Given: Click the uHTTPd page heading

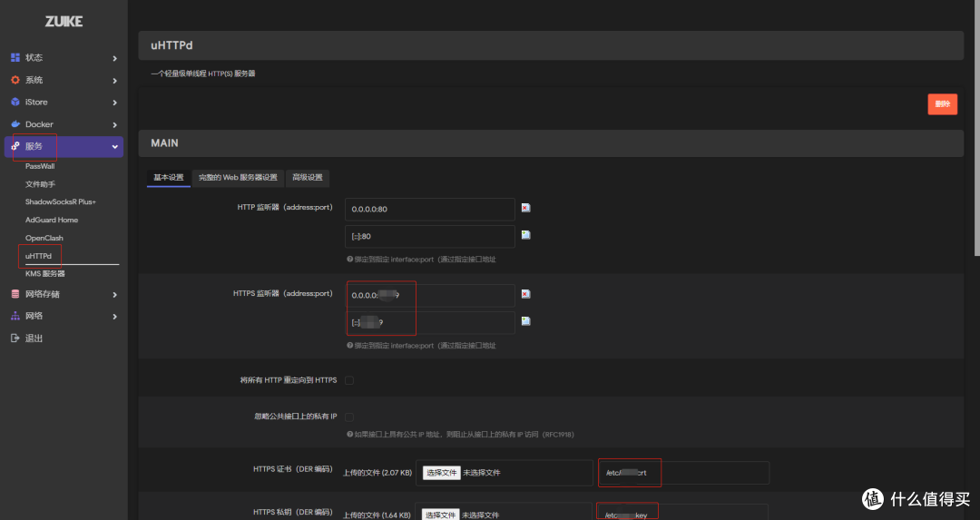Looking at the screenshot, I should 171,45.
